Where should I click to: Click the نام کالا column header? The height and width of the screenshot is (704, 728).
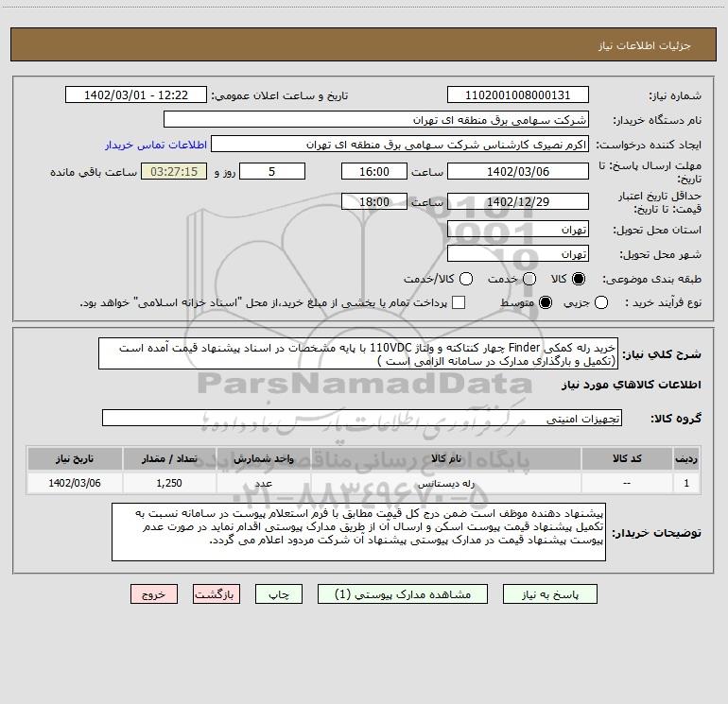pyautogui.click(x=445, y=458)
